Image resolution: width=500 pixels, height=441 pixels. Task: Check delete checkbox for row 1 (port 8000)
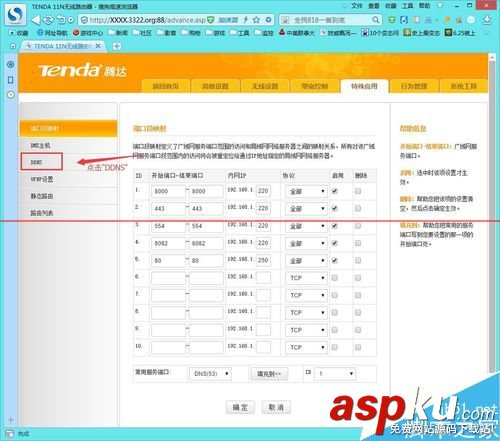[358, 191]
